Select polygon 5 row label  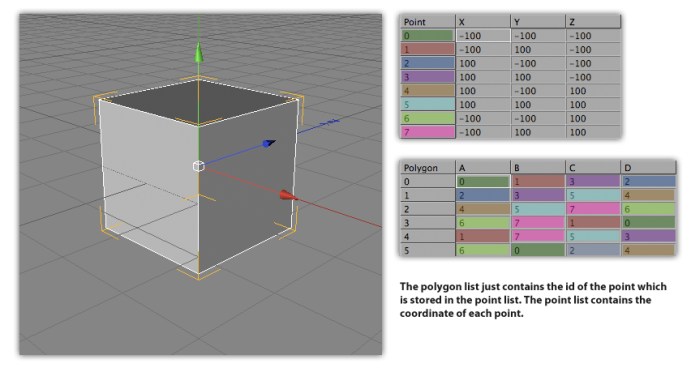(x=428, y=251)
